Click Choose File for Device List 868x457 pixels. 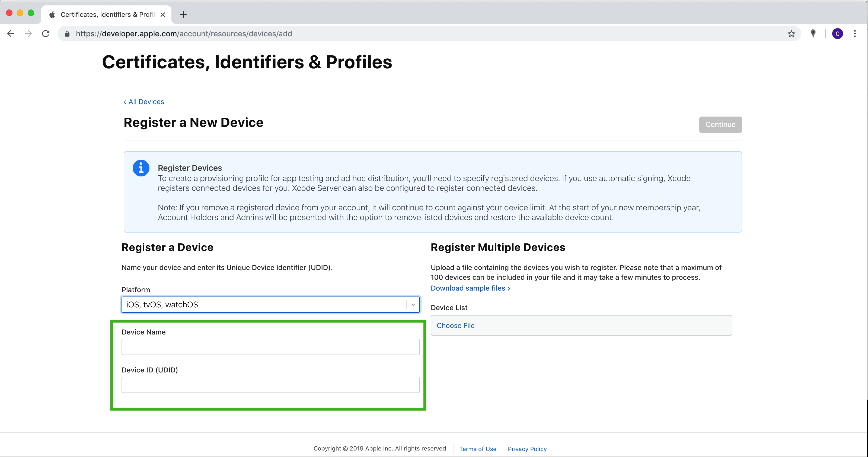[x=455, y=325]
